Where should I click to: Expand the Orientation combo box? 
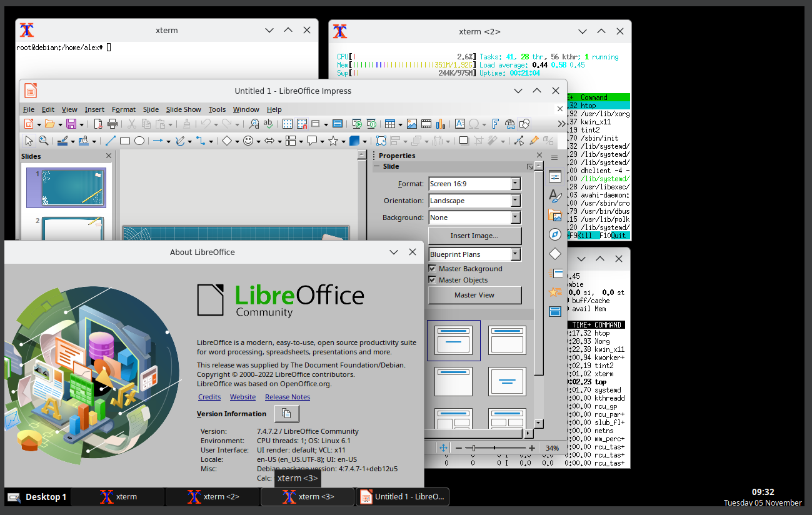(516, 201)
